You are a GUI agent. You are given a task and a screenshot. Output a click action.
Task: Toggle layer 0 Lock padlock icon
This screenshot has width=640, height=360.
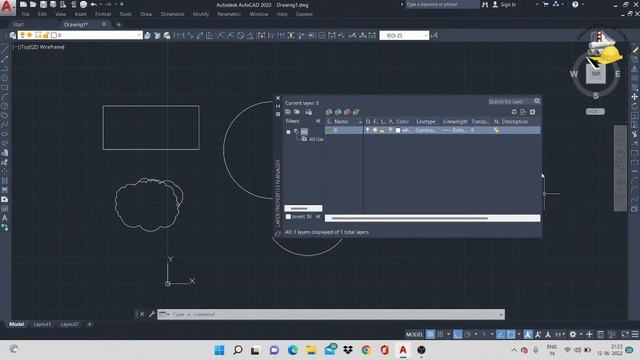tap(382, 130)
